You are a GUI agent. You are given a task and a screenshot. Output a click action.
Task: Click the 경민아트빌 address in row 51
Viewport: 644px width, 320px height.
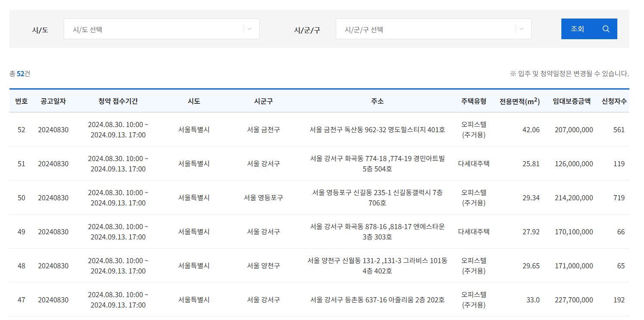[378, 163]
